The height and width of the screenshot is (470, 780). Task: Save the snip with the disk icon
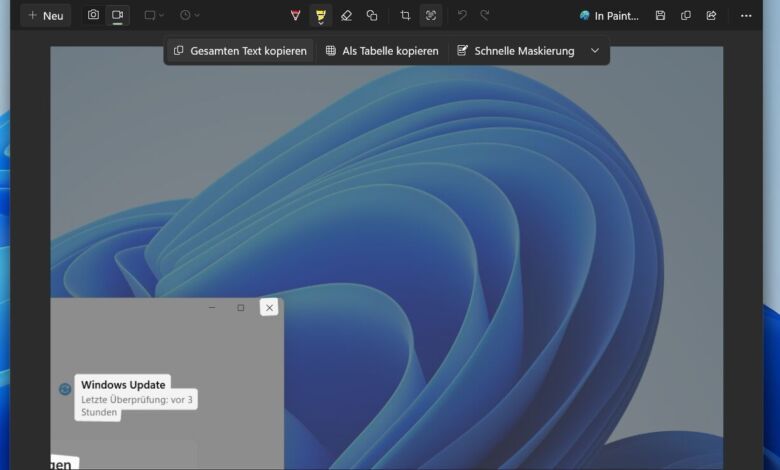pos(660,16)
